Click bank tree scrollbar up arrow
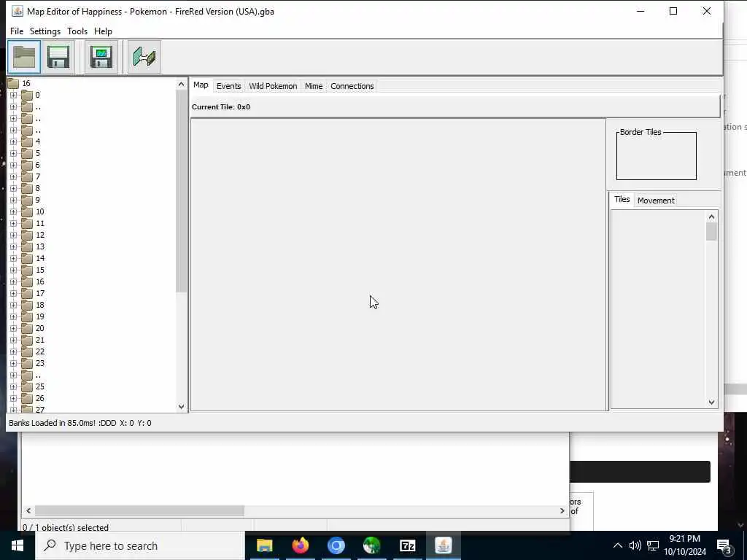Image resolution: width=747 pixels, height=560 pixels. pyautogui.click(x=181, y=85)
